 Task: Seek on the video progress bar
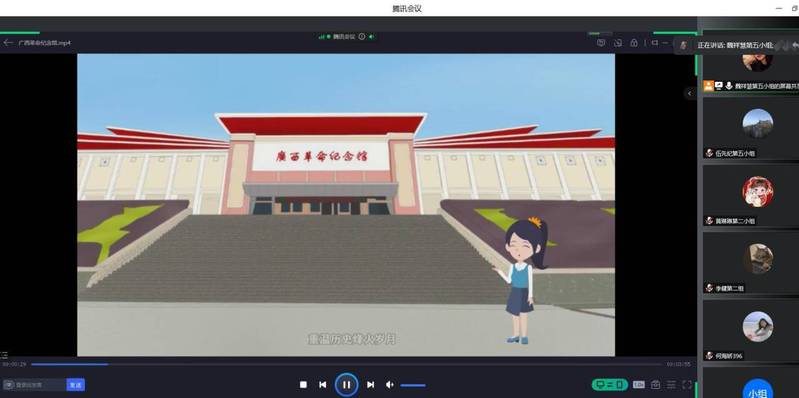[x=347, y=364]
